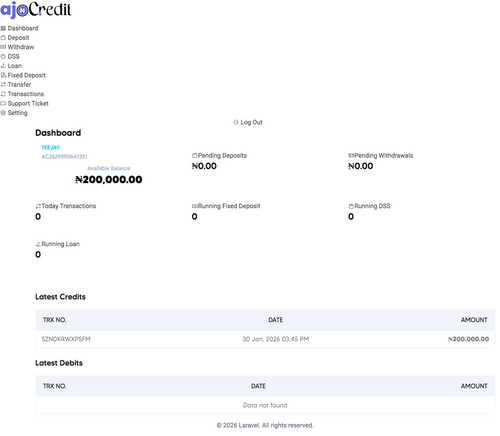Click the ₦200,000.00 credit amount
500x436 pixels.
[x=468, y=339]
